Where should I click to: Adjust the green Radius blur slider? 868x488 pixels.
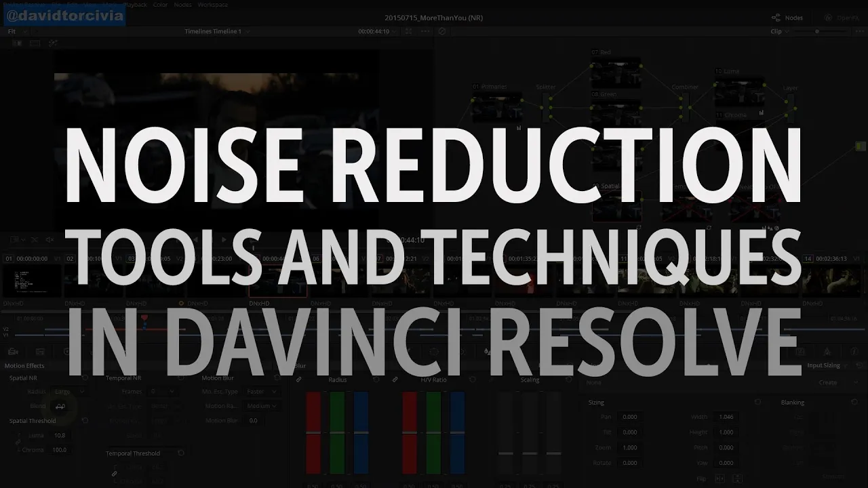coord(337,432)
